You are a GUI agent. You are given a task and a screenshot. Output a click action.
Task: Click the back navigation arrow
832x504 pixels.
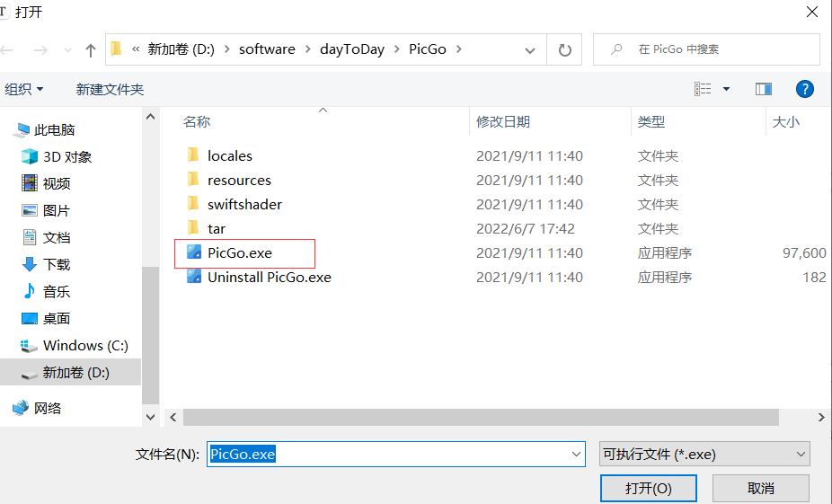click(x=7, y=50)
